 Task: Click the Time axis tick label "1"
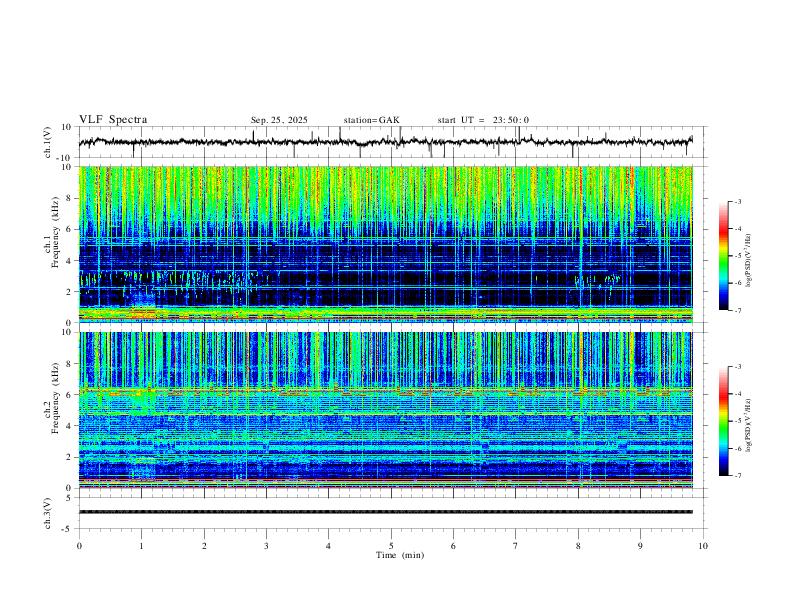tap(141, 546)
